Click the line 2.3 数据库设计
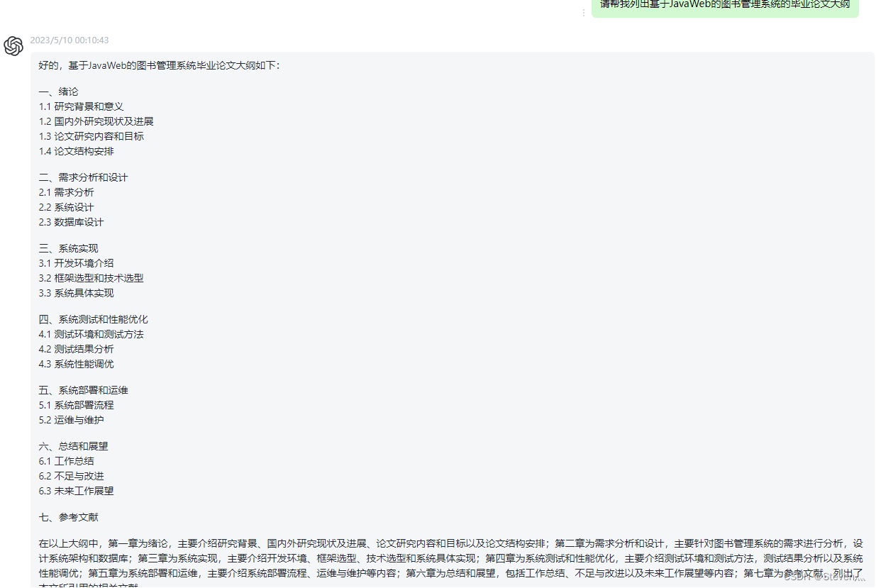Screen dimensions: 876x588 click(x=72, y=222)
